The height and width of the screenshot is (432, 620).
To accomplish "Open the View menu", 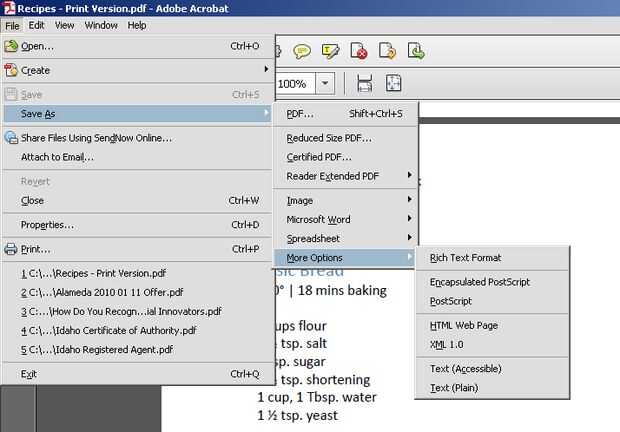I will coord(64,25).
